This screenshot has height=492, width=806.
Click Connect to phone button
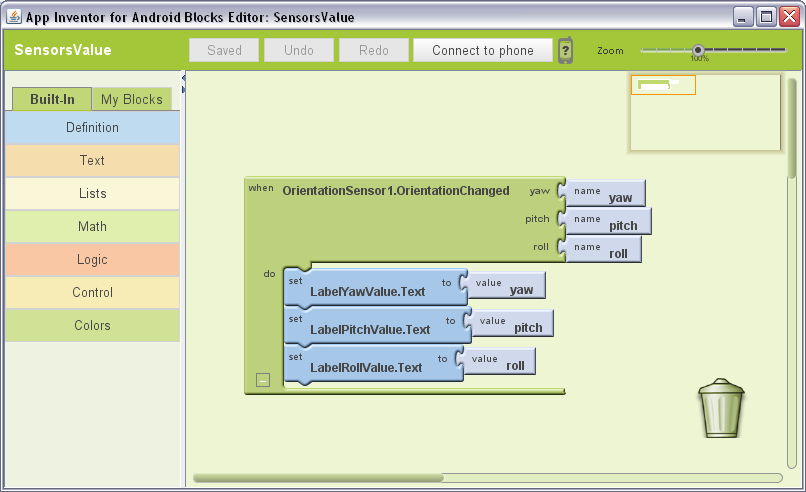tap(483, 50)
